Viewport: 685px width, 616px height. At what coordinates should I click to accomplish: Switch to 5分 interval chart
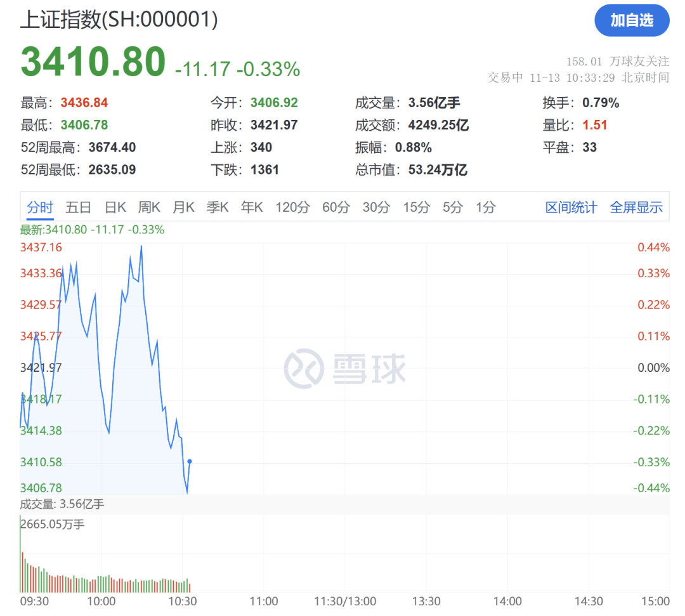click(x=453, y=207)
